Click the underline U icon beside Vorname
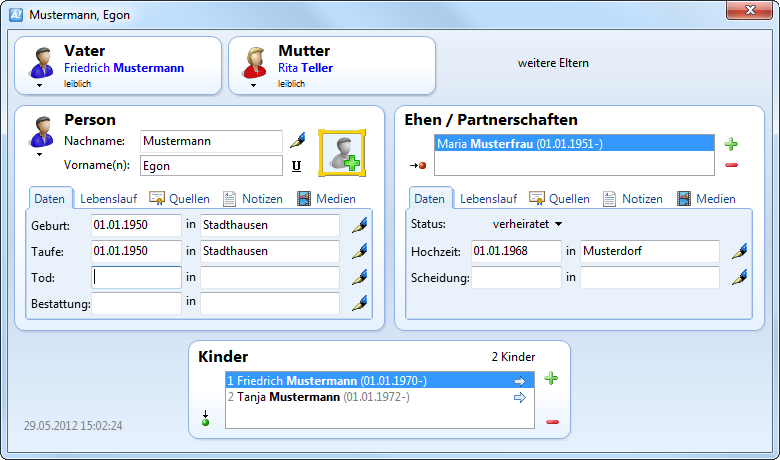 (296, 166)
